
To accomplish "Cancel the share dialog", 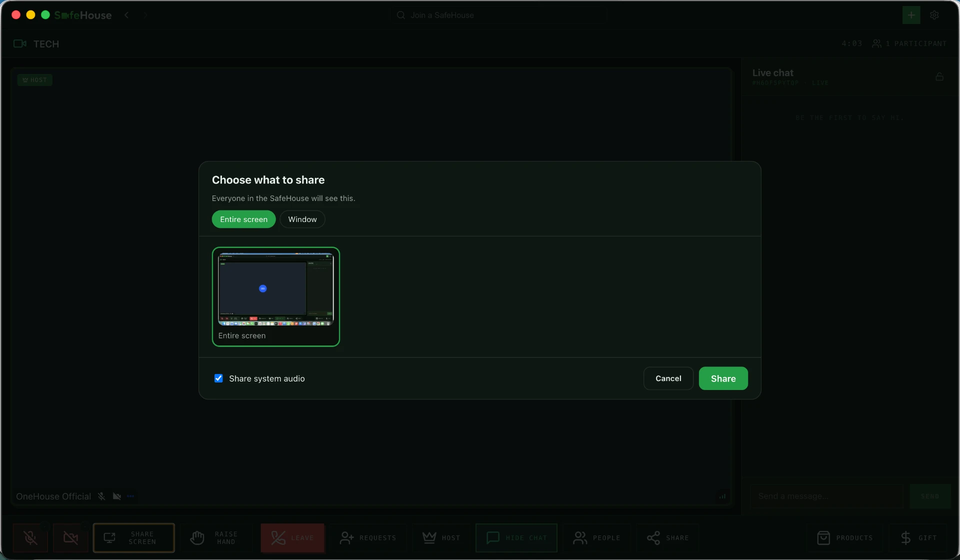I will (668, 378).
